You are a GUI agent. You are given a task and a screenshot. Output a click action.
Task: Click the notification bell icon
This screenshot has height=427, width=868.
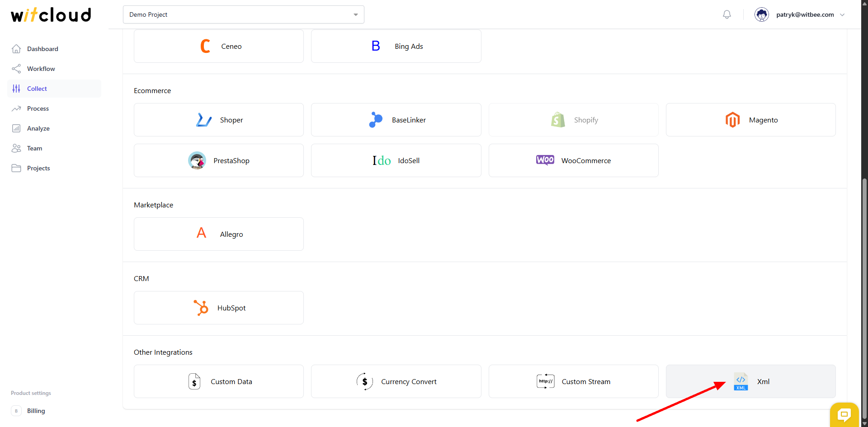[x=726, y=14]
